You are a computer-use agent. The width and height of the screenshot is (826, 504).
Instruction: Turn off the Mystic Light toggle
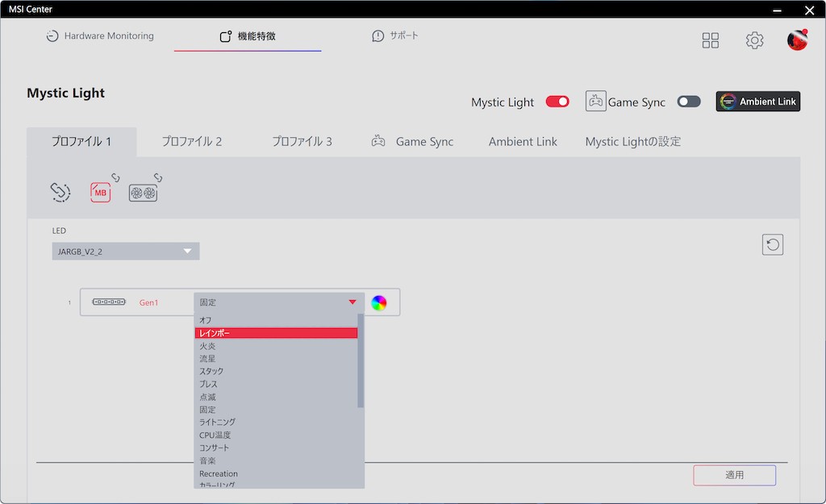tap(557, 102)
